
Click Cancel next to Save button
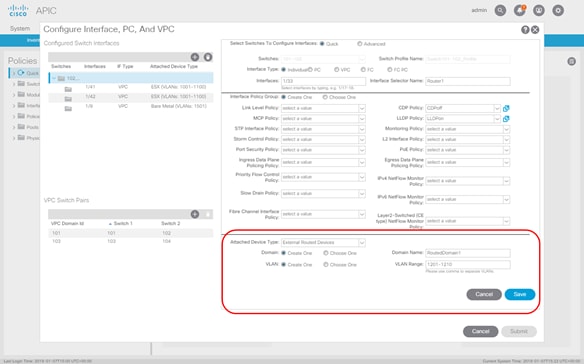click(x=484, y=294)
